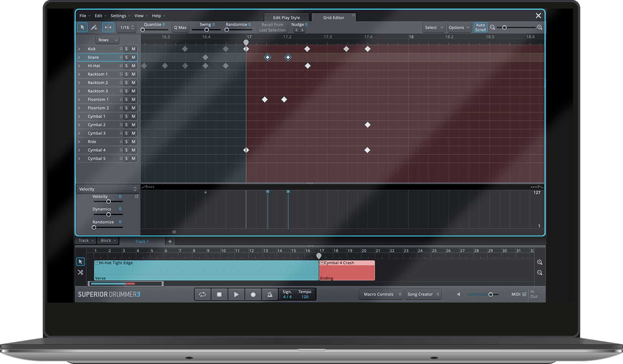The height and width of the screenshot is (364, 623).
Task: Activate the record button
Action: pyautogui.click(x=253, y=294)
